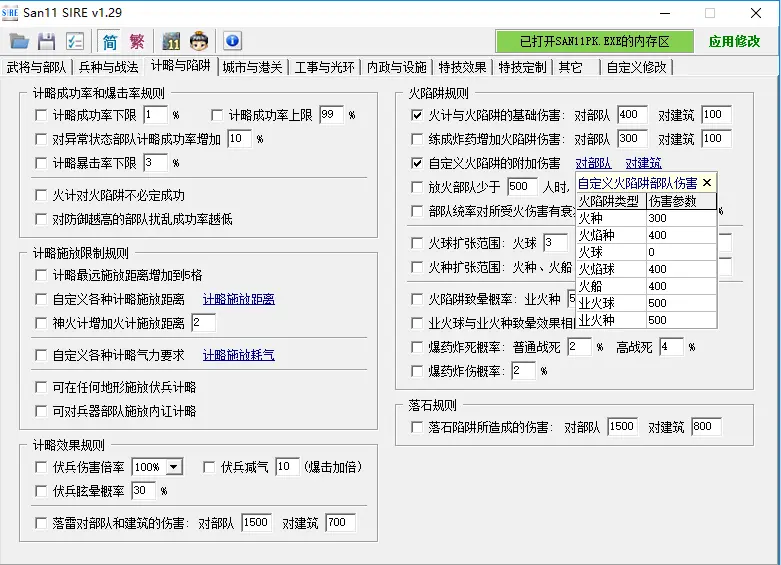
Task: Enable 自定义各种计略气力要求 checkbox
Action: coord(41,355)
